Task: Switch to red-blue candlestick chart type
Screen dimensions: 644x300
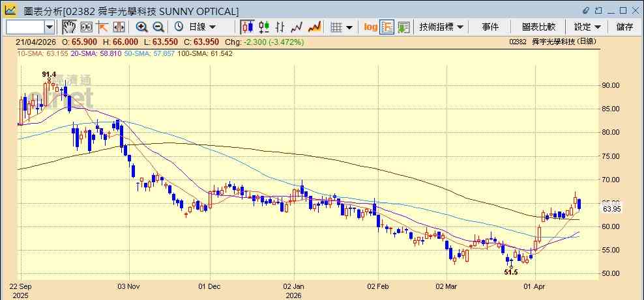Action: [247, 27]
